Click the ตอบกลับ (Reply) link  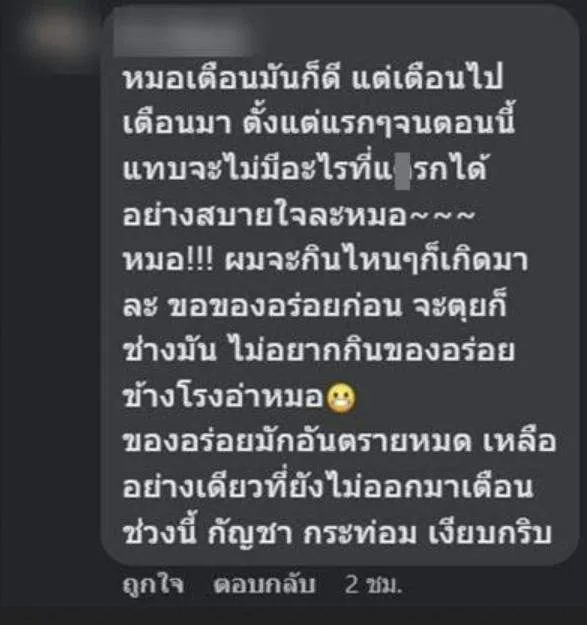[264, 584]
